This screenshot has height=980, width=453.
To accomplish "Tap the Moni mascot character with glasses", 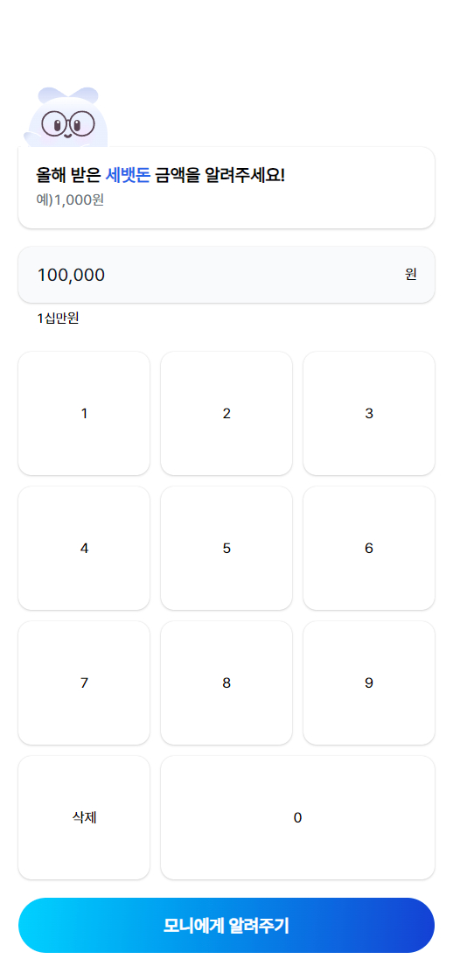I will 66,117.
